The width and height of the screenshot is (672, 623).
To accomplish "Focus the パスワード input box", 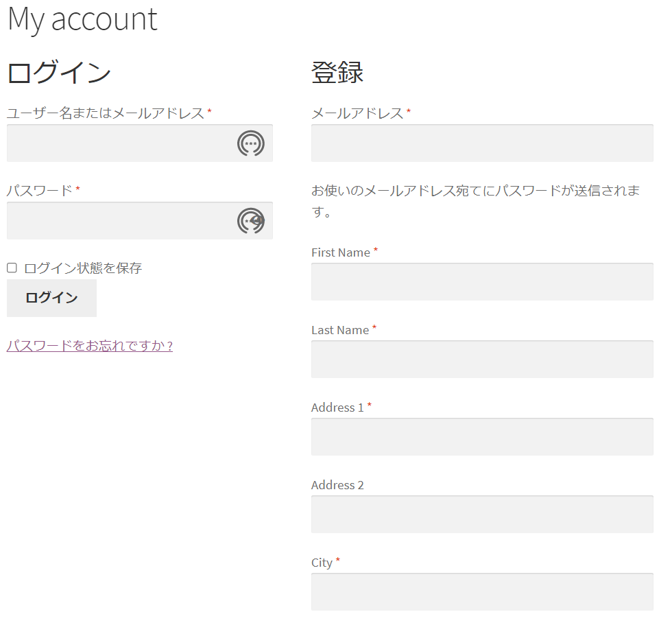I will [x=140, y=221].
